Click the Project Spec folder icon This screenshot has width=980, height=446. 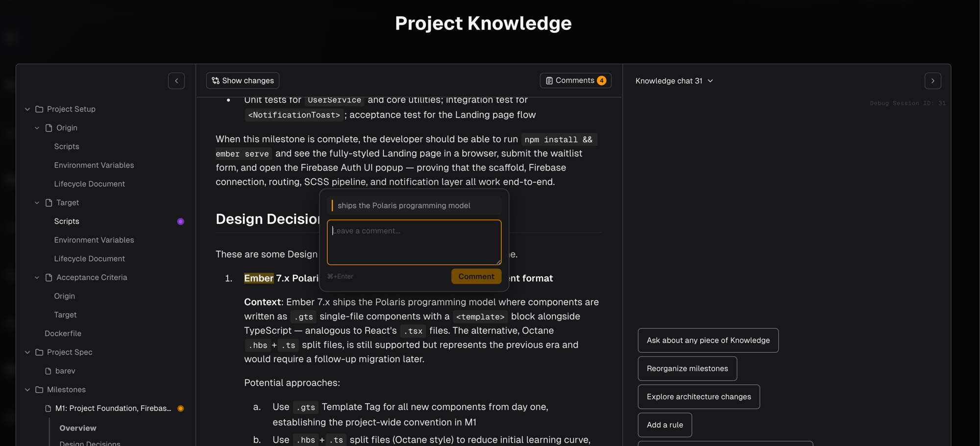click(39, 352)
